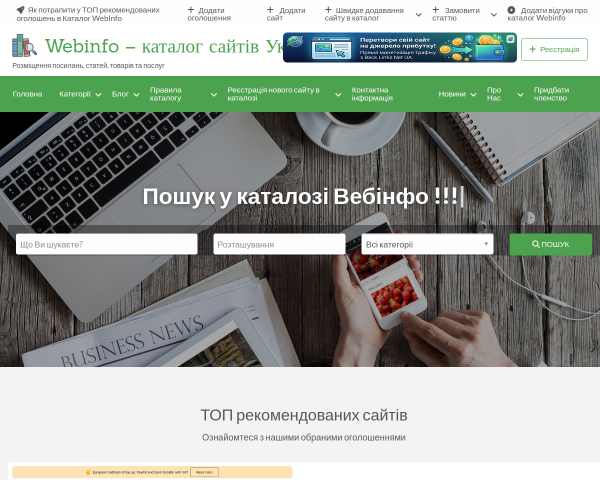
Task: Click the plus icon beside 'Замовити статтю'
Action: pyautogui.click(x=435, y=10)
